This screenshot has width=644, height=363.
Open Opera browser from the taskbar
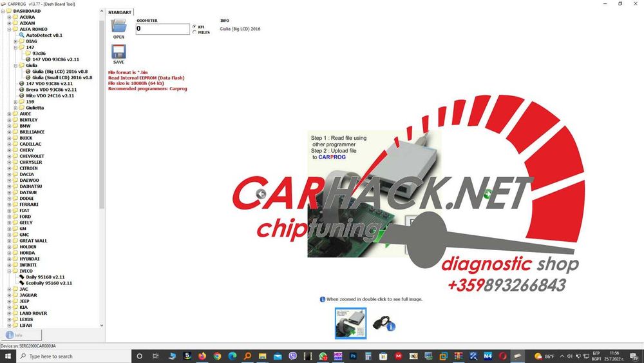point(503,356)
